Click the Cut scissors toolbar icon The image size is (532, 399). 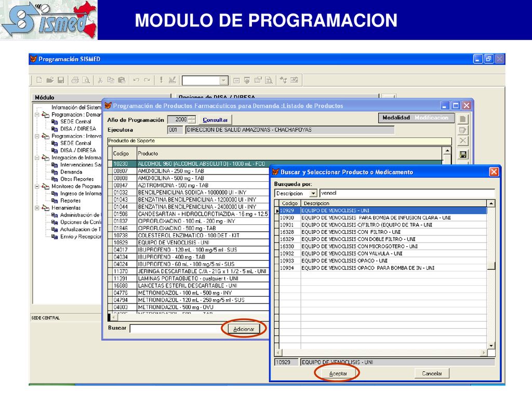(x=100, y=80)
